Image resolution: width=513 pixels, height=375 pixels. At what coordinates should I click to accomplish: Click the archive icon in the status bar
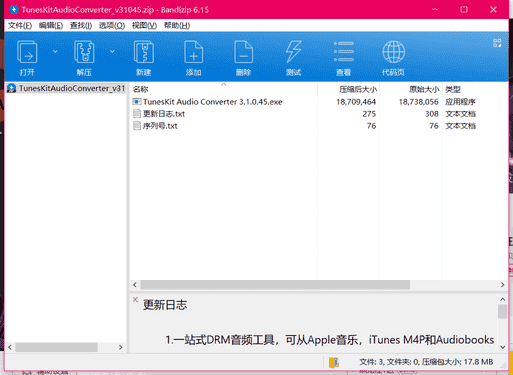(334, 362)
